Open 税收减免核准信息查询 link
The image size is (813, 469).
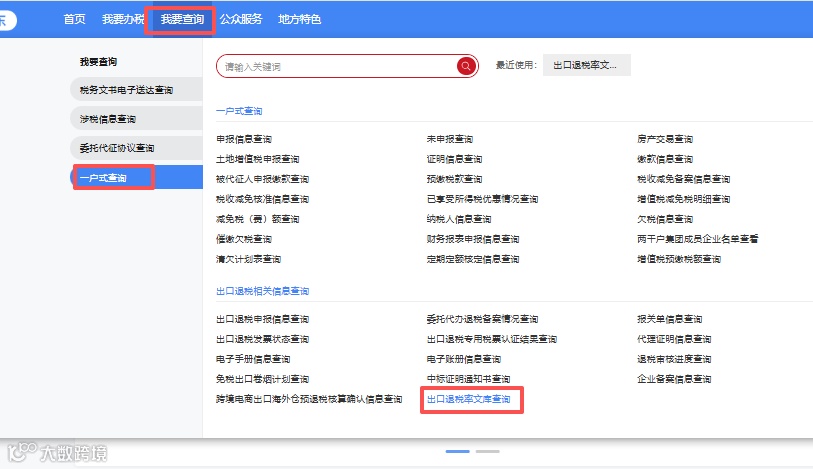click(262, 199)
